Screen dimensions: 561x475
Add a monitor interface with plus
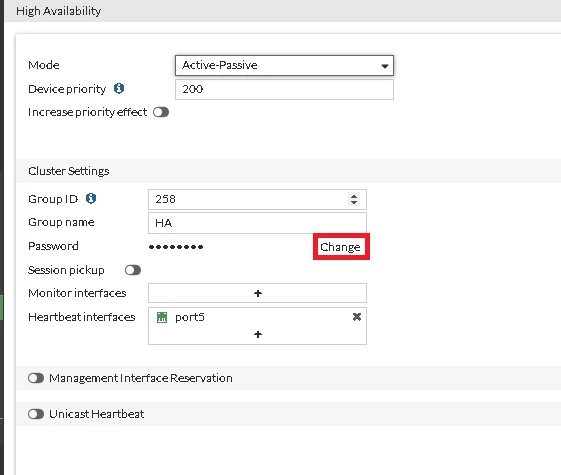pos(258,293)
